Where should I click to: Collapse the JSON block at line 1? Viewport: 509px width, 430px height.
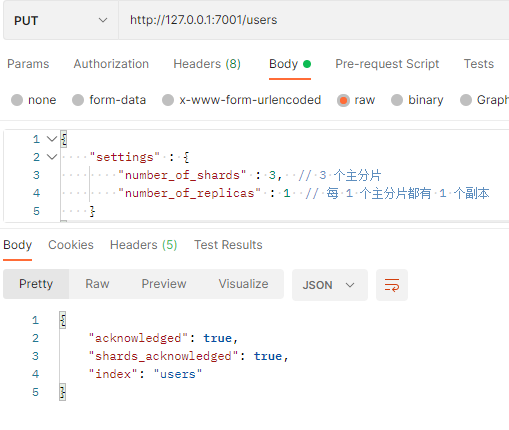click(x=52, y=139)
